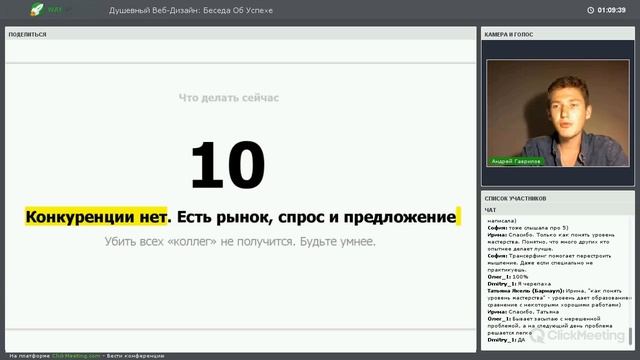Viewport: 640px width, 360px height.
Task: Click the chat message тоже слышала про 5)
Action: tap(538, 228)
